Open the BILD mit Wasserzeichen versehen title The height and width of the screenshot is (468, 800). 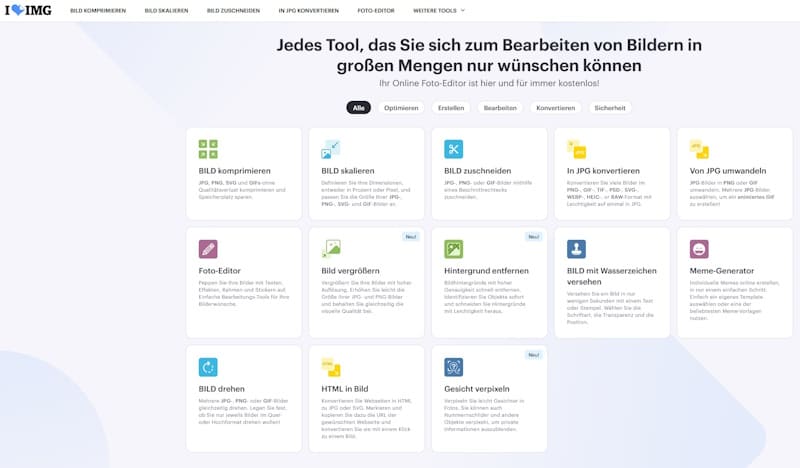point(612,276)
